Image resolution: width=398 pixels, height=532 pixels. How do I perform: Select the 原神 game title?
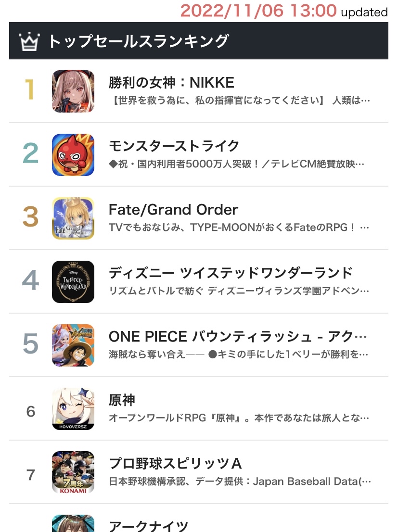122,400
